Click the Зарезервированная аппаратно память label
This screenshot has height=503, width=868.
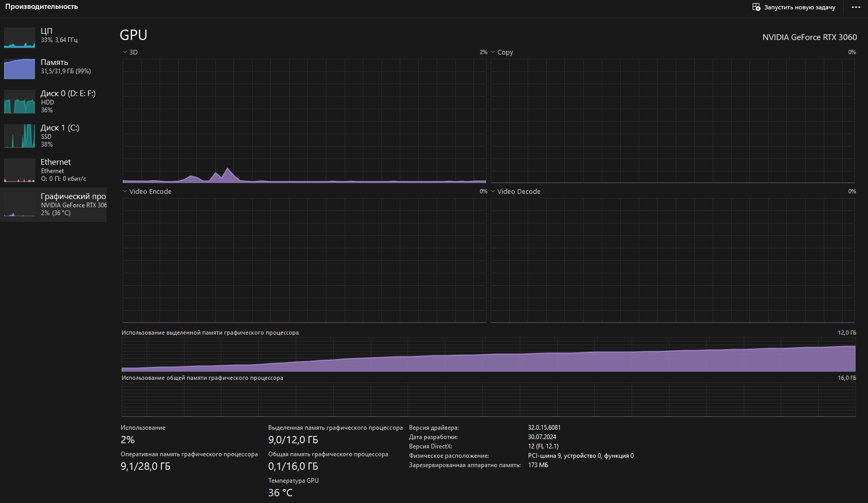465,465
